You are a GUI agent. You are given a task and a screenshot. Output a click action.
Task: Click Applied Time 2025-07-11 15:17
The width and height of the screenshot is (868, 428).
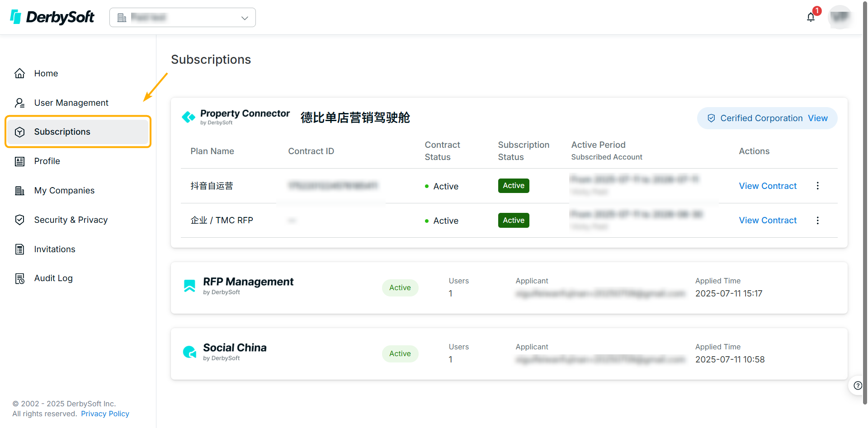pos(729,293)
